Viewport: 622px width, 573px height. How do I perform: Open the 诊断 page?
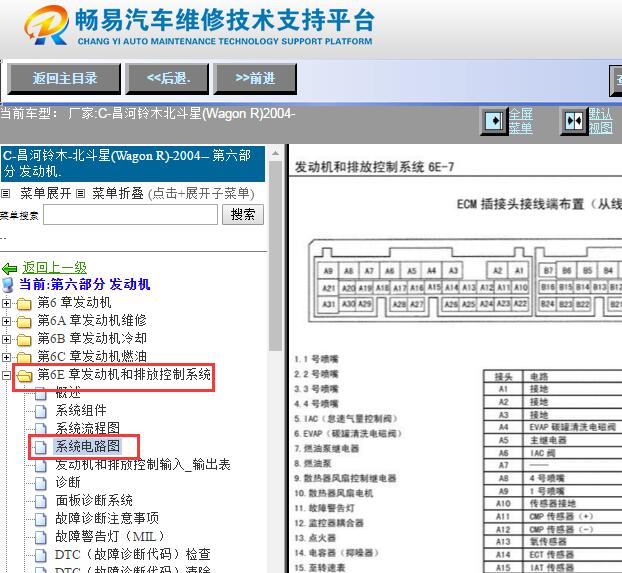tap(68, 483)
